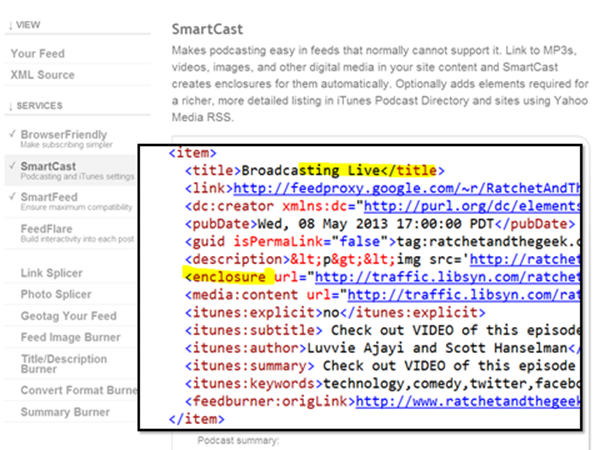Open the purl.org dc elements link
Image resolution: width=600 pixels, height=450 pixels.
[471, 206]
